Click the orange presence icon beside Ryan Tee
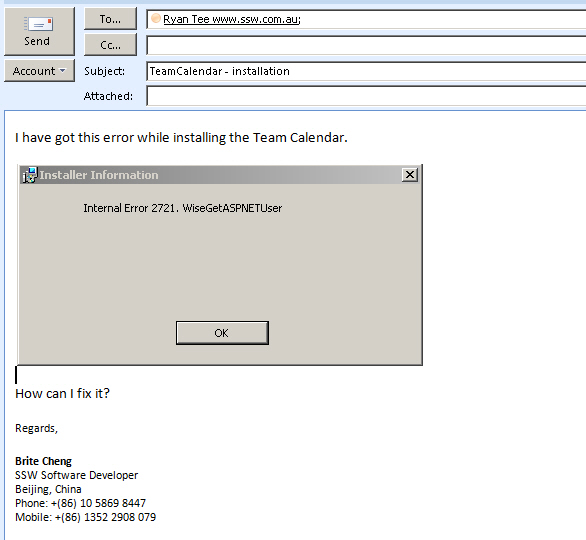This screenshot has height=540, width=586. click(156, 18)
